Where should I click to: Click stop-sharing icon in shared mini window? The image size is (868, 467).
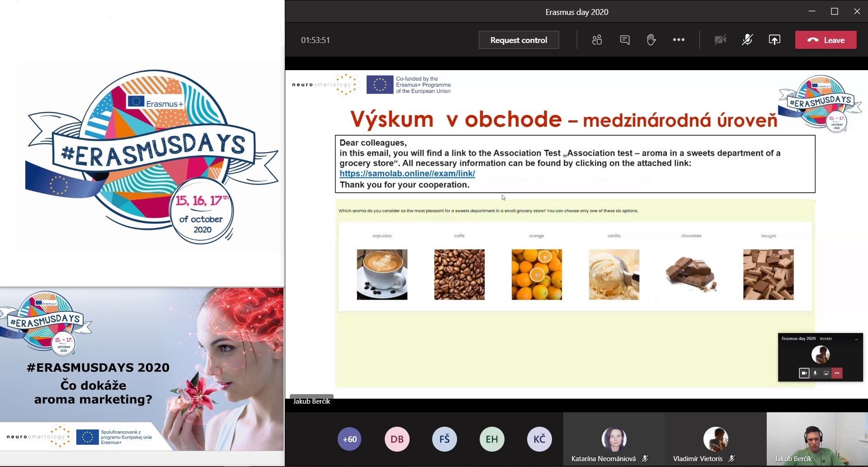(826, 373)
